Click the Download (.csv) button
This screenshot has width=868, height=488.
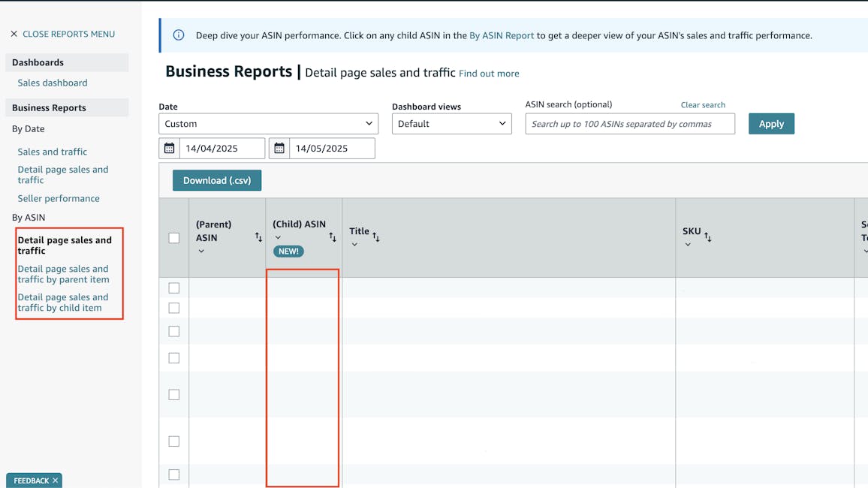[217, 180]
